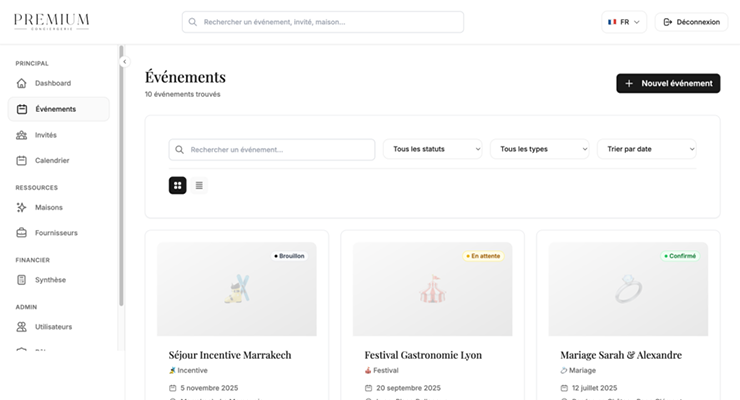Open the FR language selector
The width and height of the screenshot is (740, 400).
point(625,22)
